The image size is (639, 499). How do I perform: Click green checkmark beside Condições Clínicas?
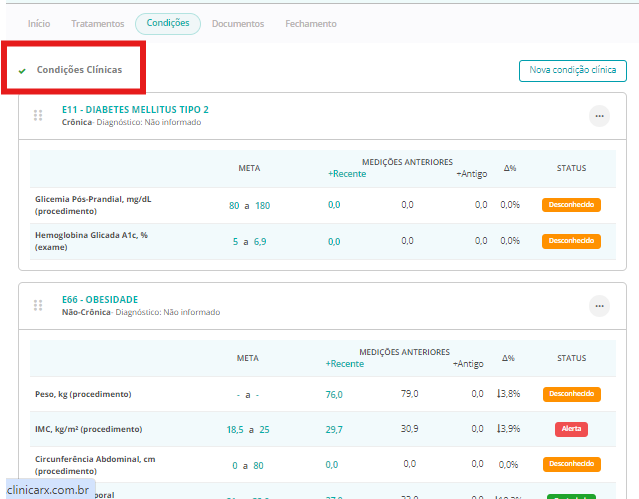pyautogui.click(x=22, y=71)
